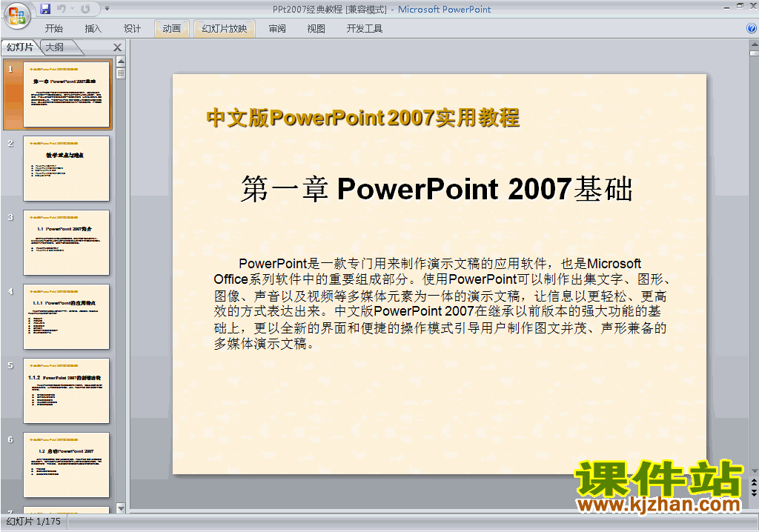Open the 视图 ribbon tab
Screen dimensions: 759x532
click(x=316, y=29)
